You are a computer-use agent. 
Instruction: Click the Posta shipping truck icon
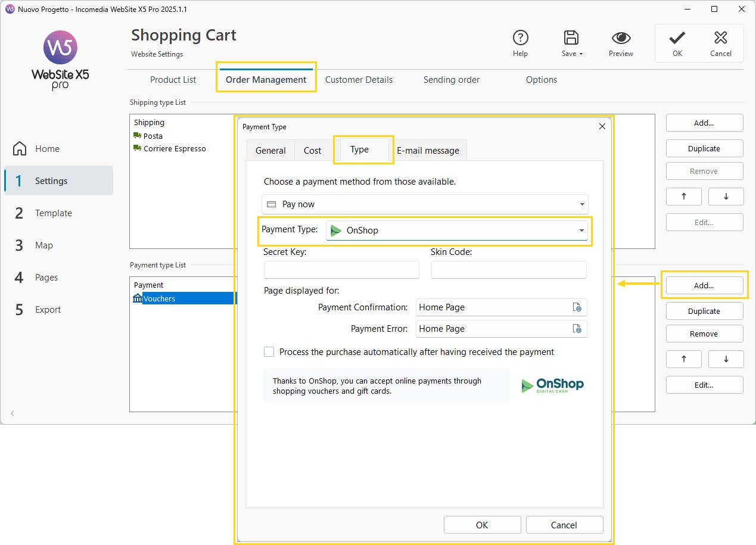[138, 136]
